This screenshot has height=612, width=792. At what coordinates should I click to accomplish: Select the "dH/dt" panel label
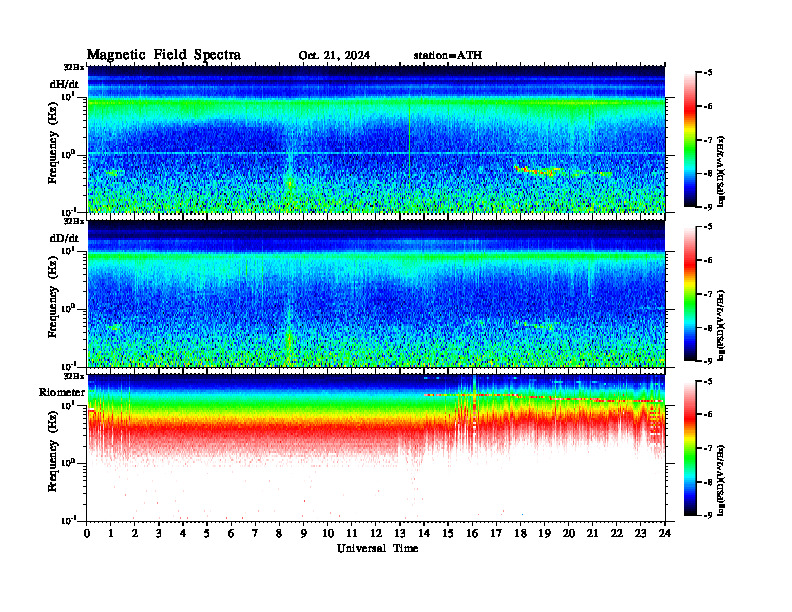click(x=64, y=84)
